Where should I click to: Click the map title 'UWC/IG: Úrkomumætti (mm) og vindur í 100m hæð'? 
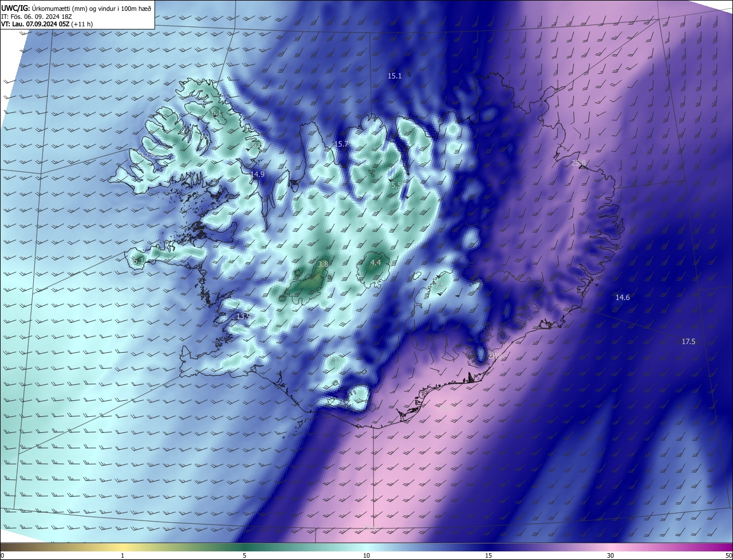76,7
